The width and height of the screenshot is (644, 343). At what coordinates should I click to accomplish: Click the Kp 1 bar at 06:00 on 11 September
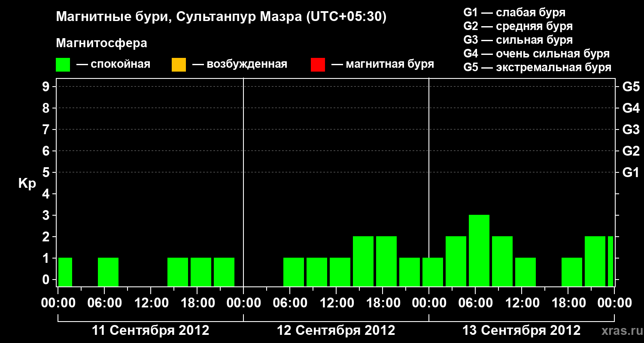point(108,272)
